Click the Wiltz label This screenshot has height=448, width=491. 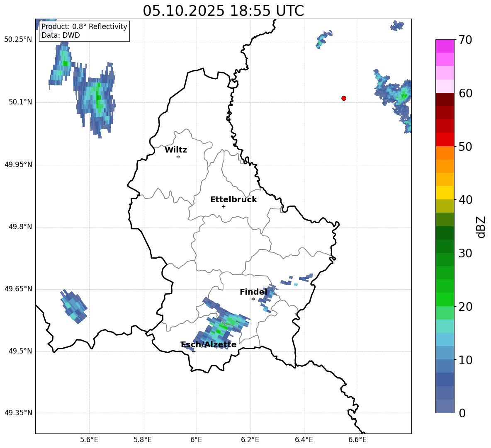coord(176,150)
